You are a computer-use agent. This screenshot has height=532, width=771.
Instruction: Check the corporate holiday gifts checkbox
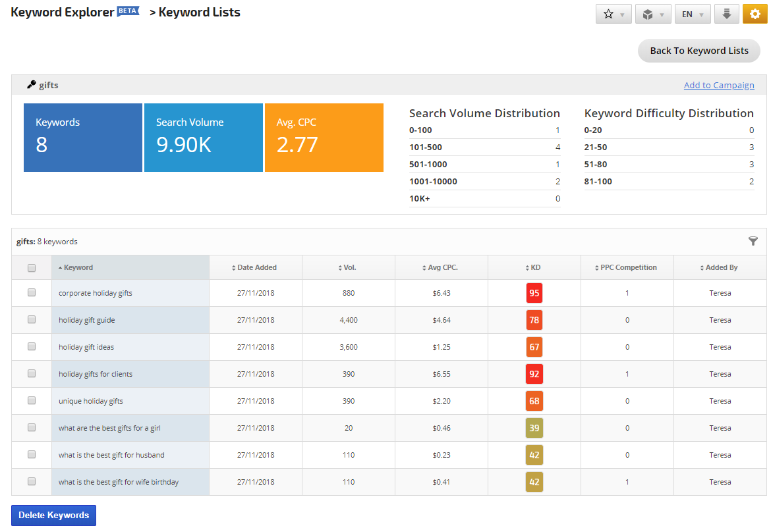click(32, 293)
